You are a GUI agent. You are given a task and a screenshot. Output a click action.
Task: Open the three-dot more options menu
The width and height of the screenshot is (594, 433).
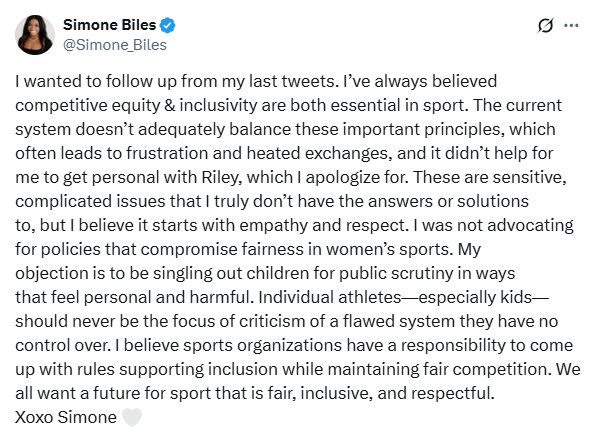(x=571, y=26)
